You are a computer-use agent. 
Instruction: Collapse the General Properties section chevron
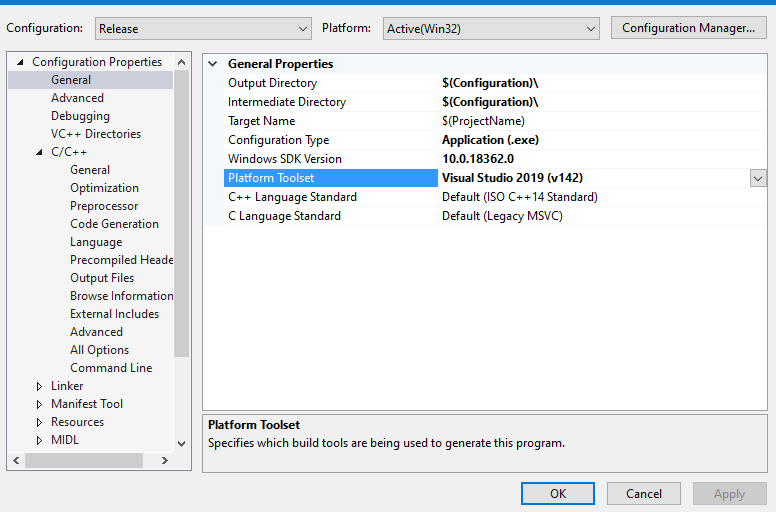[x=213, y=64]
